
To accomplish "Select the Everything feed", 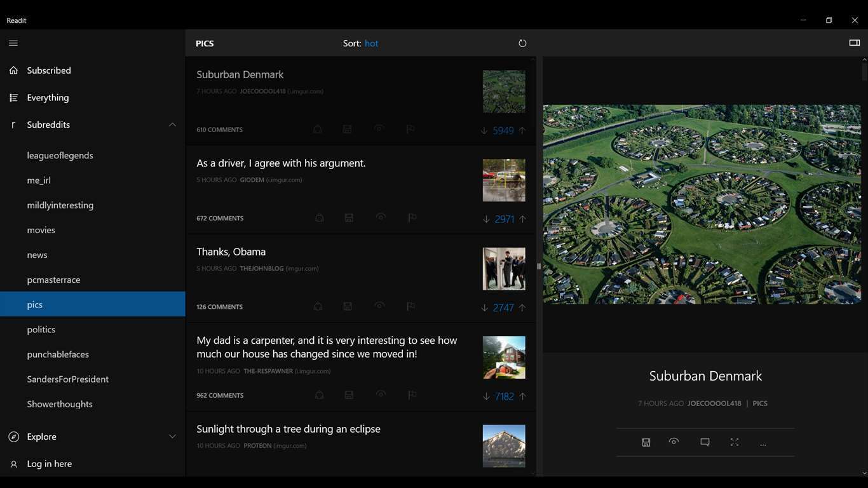I will click(x=48, y=97).
